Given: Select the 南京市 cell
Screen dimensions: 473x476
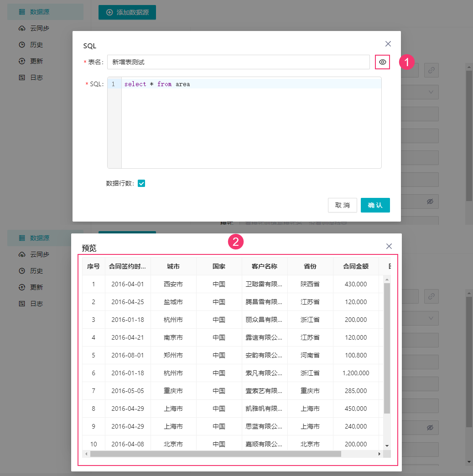Looking at the screenshot, I should click(173, 337).
